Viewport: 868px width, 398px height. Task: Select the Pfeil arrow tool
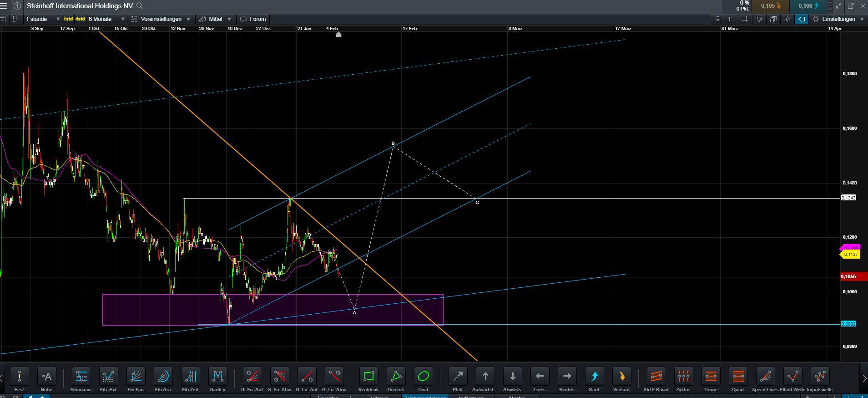point(458,377)
